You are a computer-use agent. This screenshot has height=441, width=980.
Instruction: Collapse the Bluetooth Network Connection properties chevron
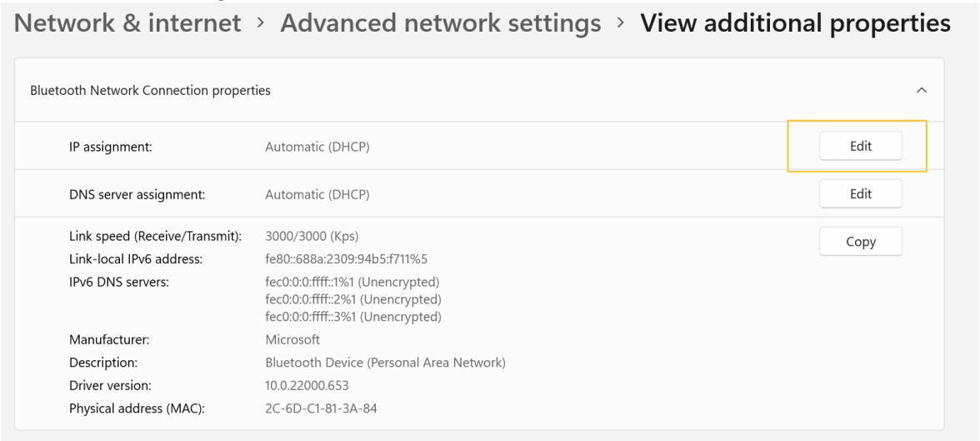click(921, 90)
